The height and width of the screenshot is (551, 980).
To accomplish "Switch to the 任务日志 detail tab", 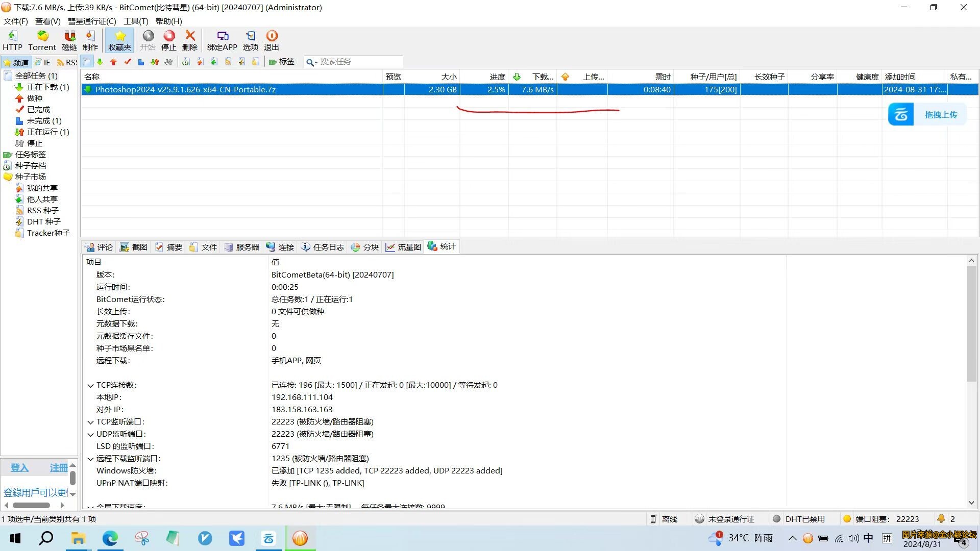I will [x=323, y=247].
